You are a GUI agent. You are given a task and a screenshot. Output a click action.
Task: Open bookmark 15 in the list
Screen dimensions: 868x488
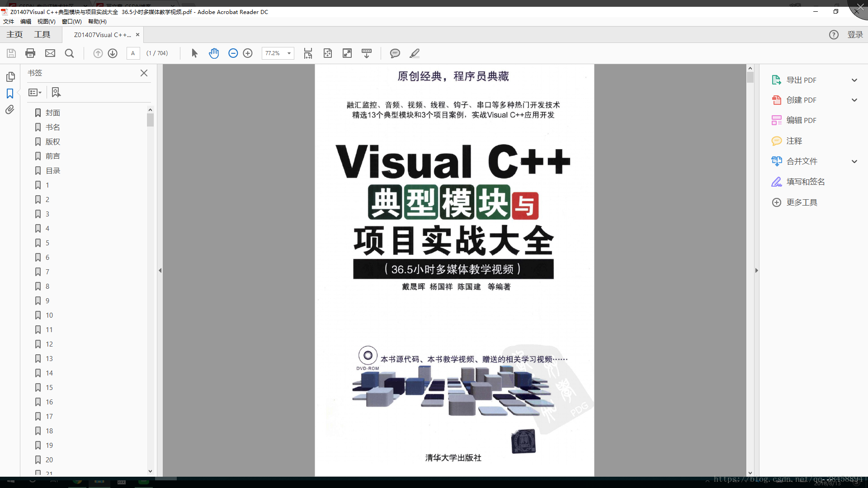pyautogui.click(x=49, y=388)
